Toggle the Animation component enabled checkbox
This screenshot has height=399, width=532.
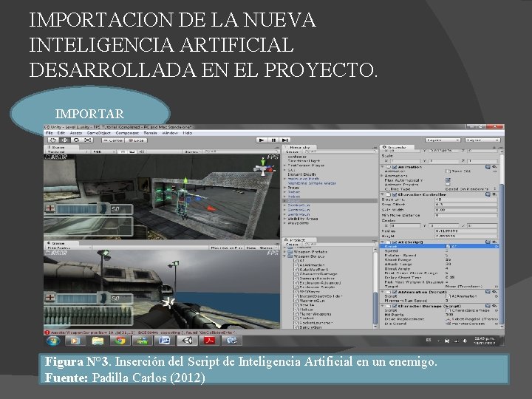(395, 167)
